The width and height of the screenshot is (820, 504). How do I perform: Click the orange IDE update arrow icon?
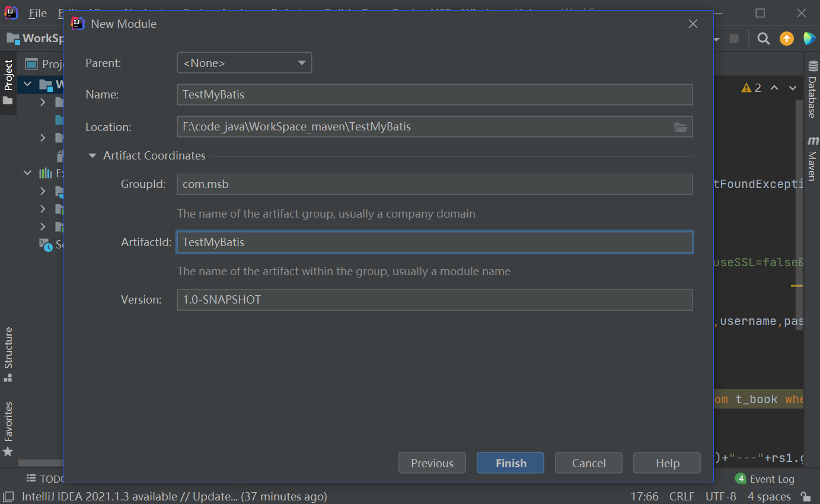pyautogui.click(x=786, y=39)
